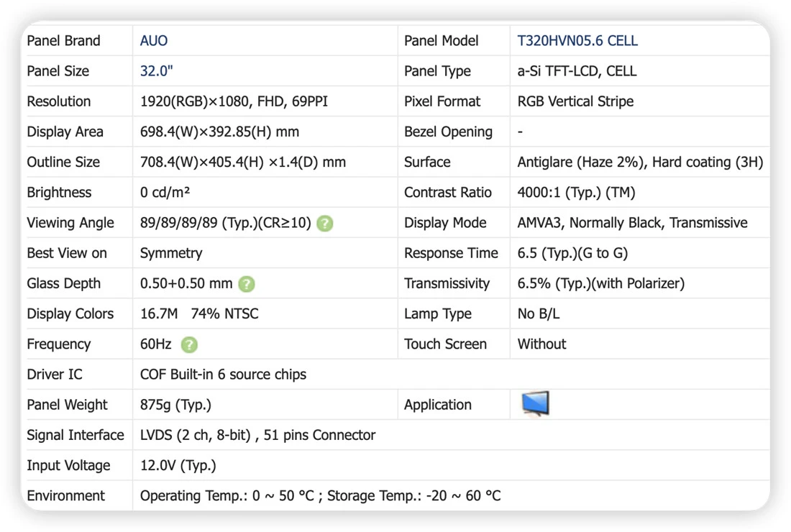
Task: Select the 875g Panel Weight value
Action: pos(175,405)
